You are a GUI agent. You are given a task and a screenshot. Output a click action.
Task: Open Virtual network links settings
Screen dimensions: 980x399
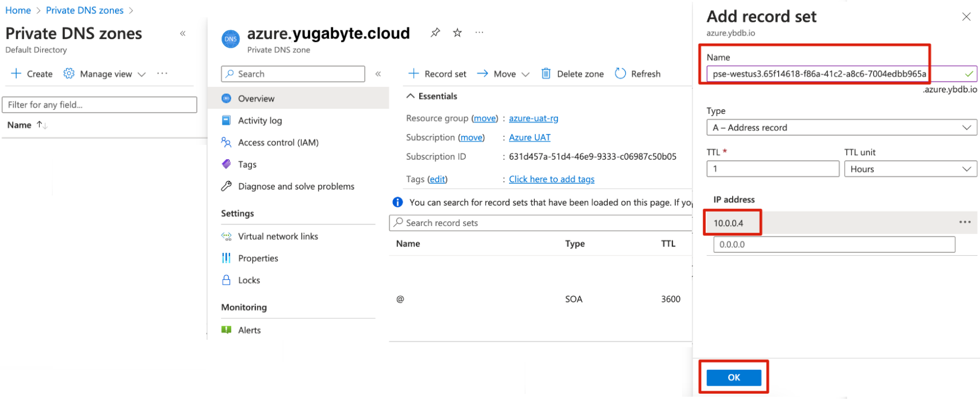pyautogui.click(x=278, y=236)
